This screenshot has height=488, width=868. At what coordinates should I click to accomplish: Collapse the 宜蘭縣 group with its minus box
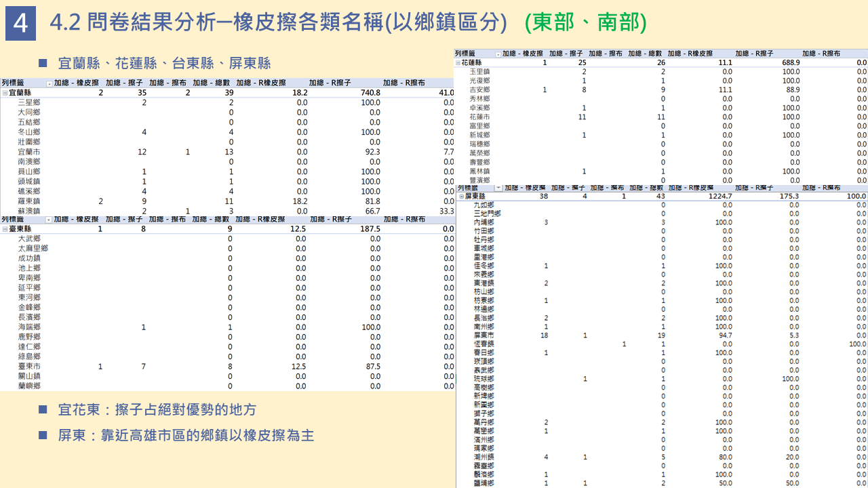click(x=4, y=93)
